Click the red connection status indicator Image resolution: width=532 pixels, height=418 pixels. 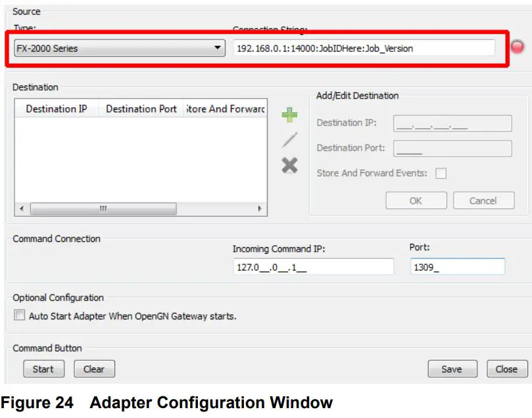tap(517, 47)
